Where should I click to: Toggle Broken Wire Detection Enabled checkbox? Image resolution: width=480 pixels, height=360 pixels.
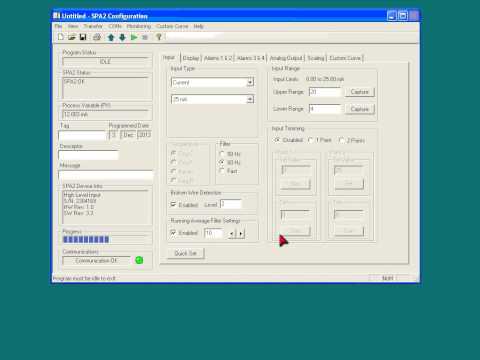pyautogui.click(x=173, y=204)
